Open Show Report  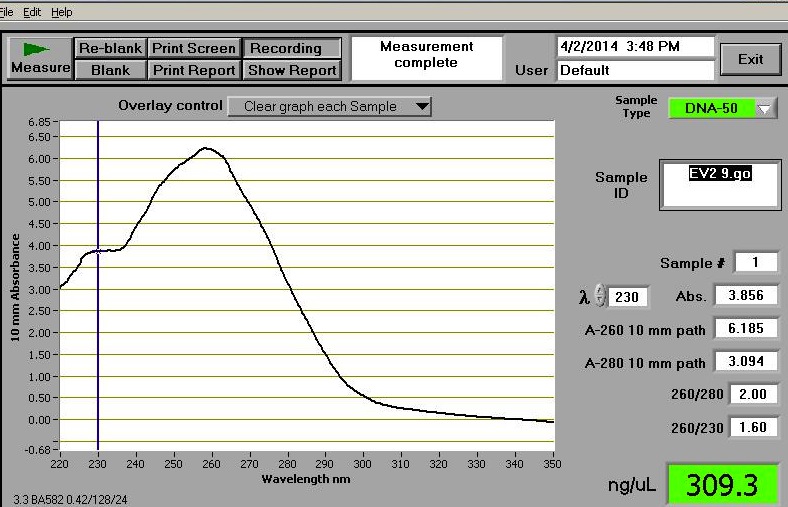point(292,70)
